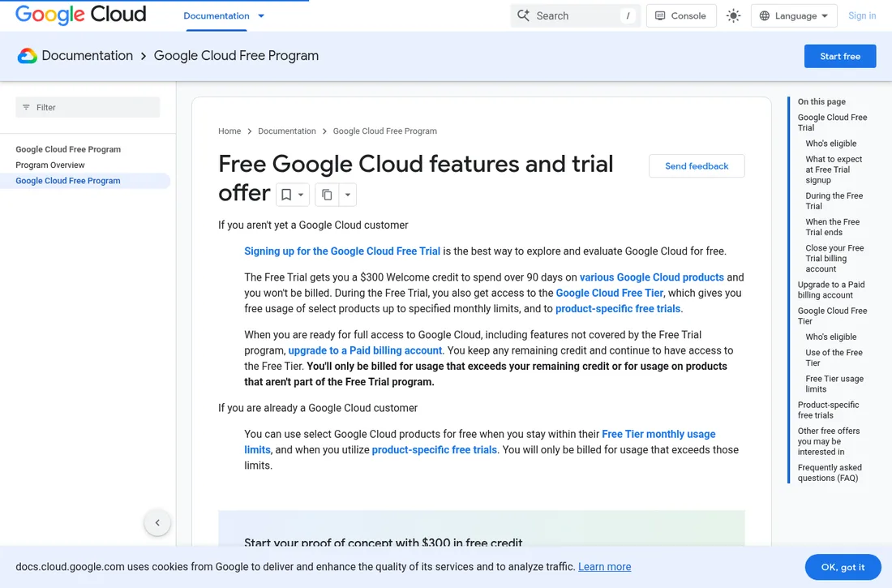Click Learn more in the cookie banner
This screenshot has height=588, width=892.
tap(604, 567)
